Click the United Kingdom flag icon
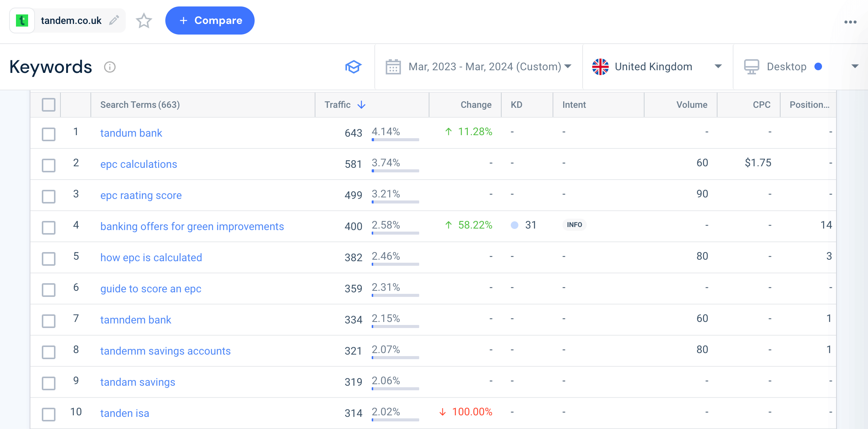Screen dimensions: 868x429 (x=600, y=66)
